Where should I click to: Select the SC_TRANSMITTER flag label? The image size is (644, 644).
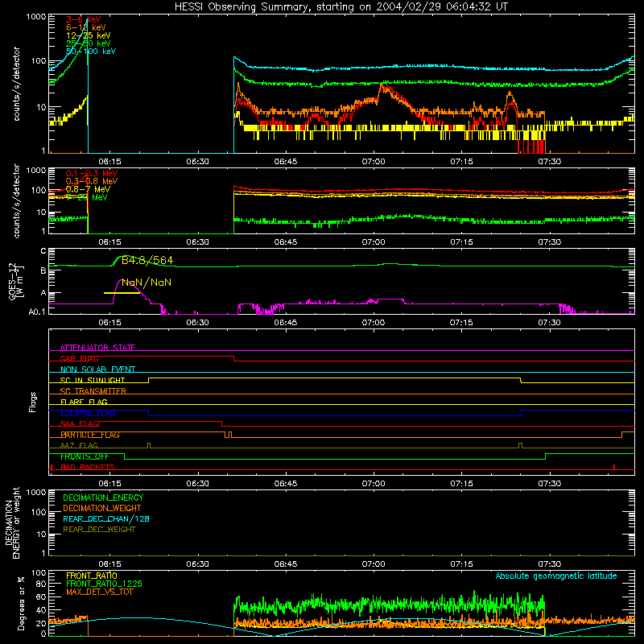(x=93, y=391)
